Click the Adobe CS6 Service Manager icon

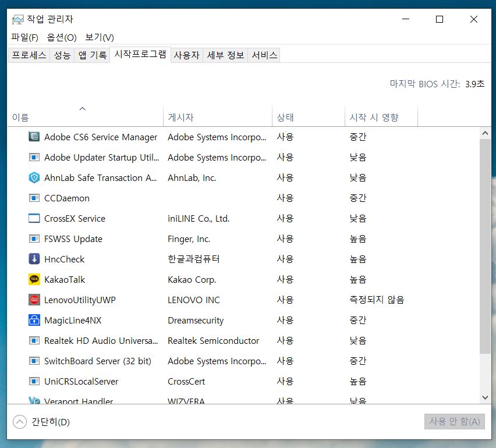tap(34, 137)
